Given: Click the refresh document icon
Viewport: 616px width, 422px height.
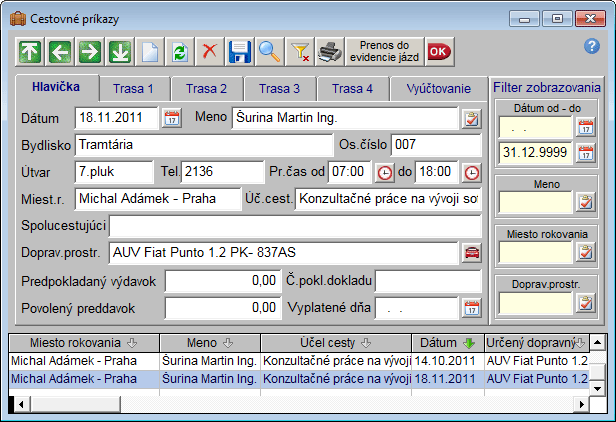Looking at the screenshot, I should (180, 51).
